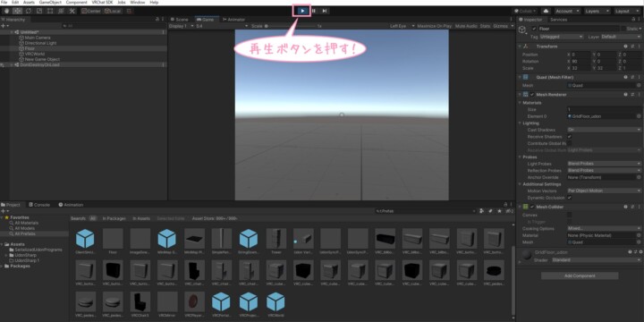Click the search by type icon in Project
This screenshot has width=644, height=322.
point(482,211)
